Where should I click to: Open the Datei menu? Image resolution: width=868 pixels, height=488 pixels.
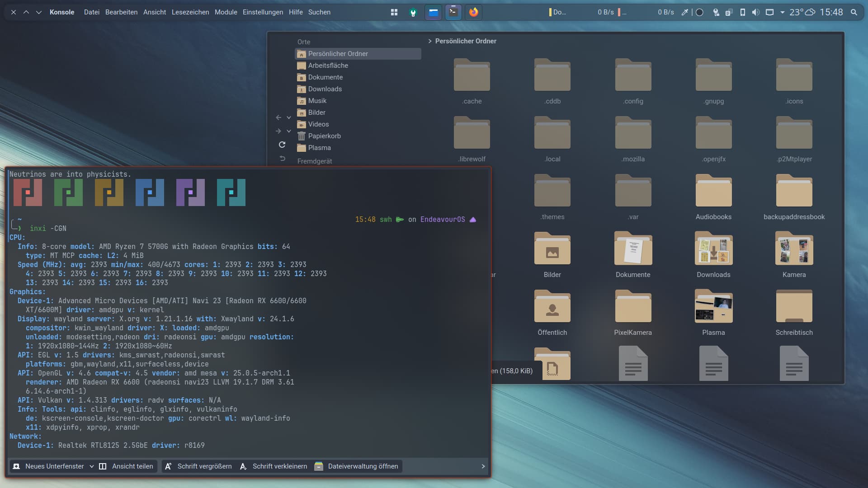[91, 12]
